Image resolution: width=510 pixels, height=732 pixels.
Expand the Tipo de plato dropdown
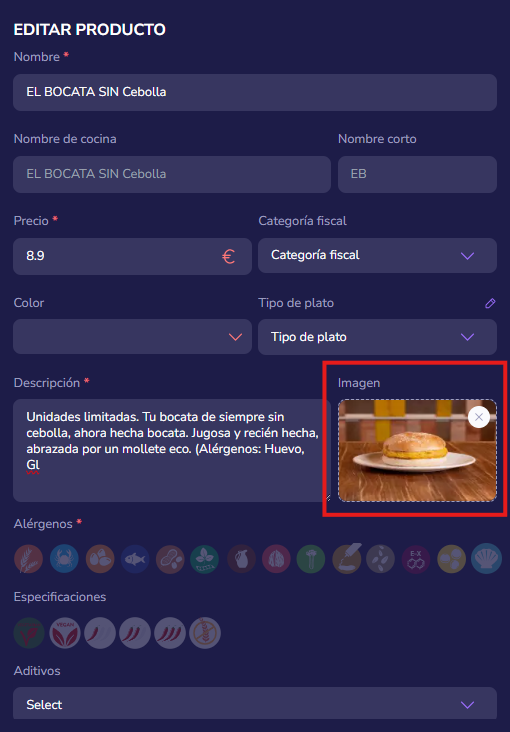377,337
